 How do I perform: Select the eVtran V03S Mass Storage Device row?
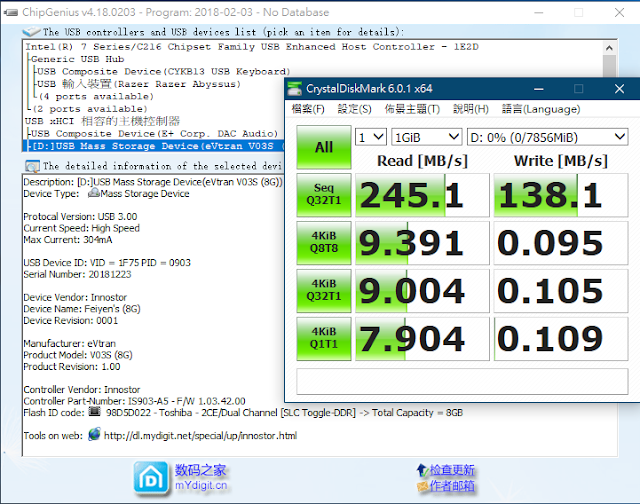pyautogui.click(x=154, y=146)
